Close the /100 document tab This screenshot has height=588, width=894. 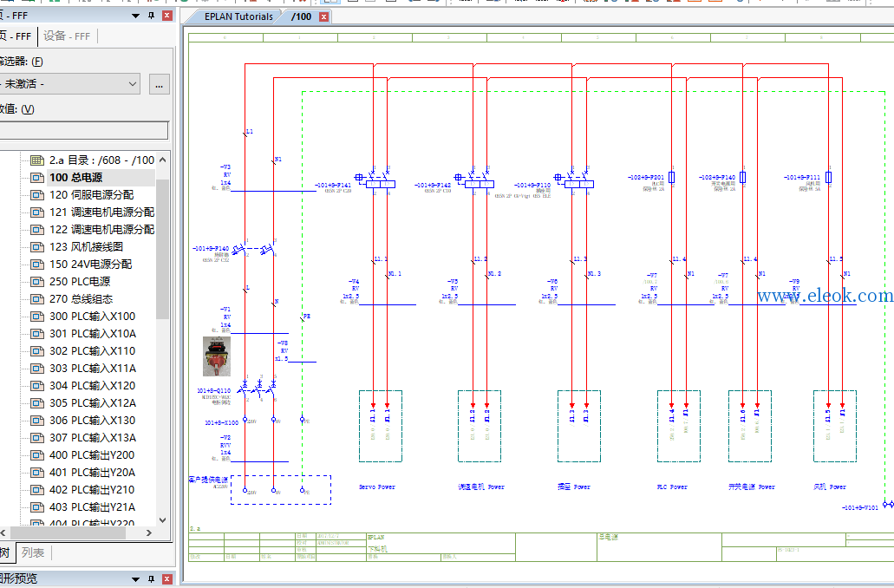click(x=323, y=17)
